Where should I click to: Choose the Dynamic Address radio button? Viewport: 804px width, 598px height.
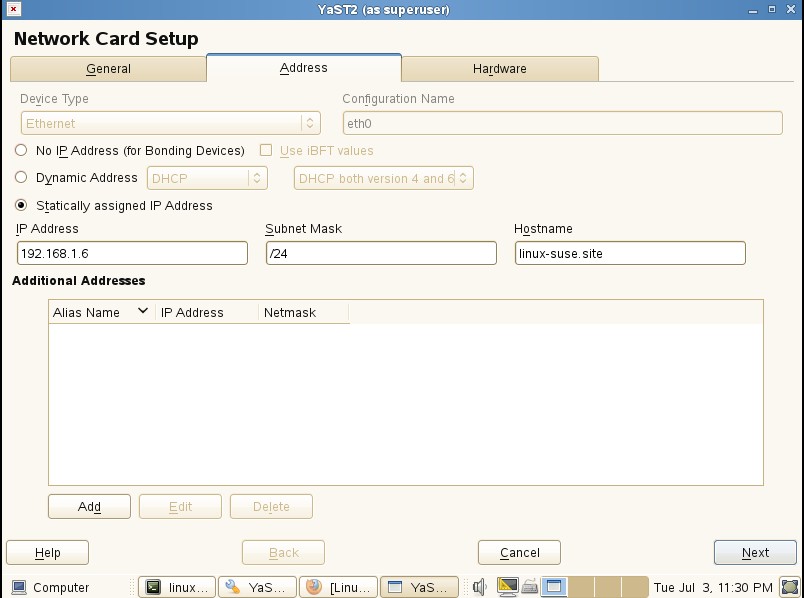tap(21, 177)
